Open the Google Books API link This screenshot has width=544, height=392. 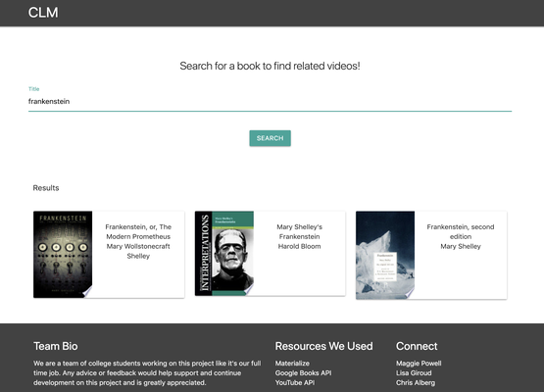point(303,373)
